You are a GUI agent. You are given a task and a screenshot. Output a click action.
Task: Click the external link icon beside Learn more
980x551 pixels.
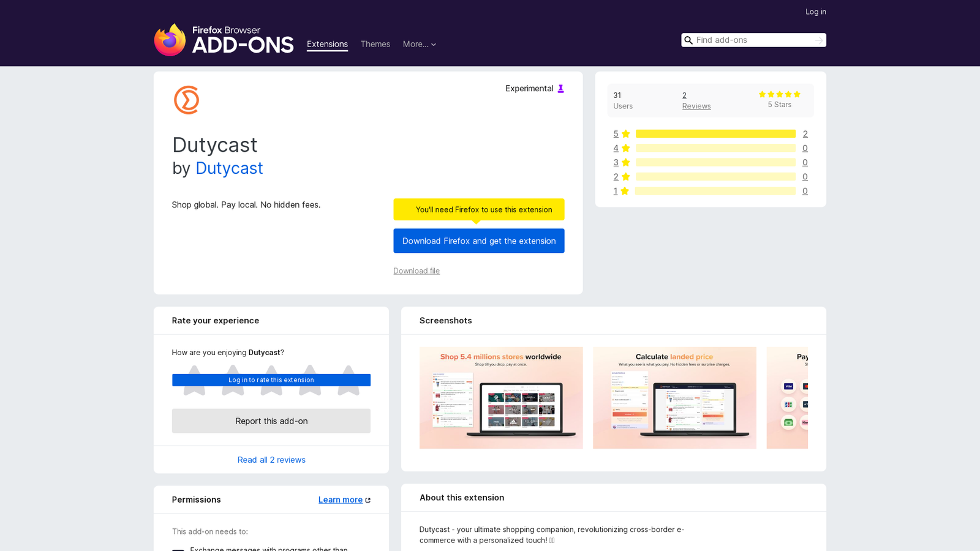(x=368, y=500)
